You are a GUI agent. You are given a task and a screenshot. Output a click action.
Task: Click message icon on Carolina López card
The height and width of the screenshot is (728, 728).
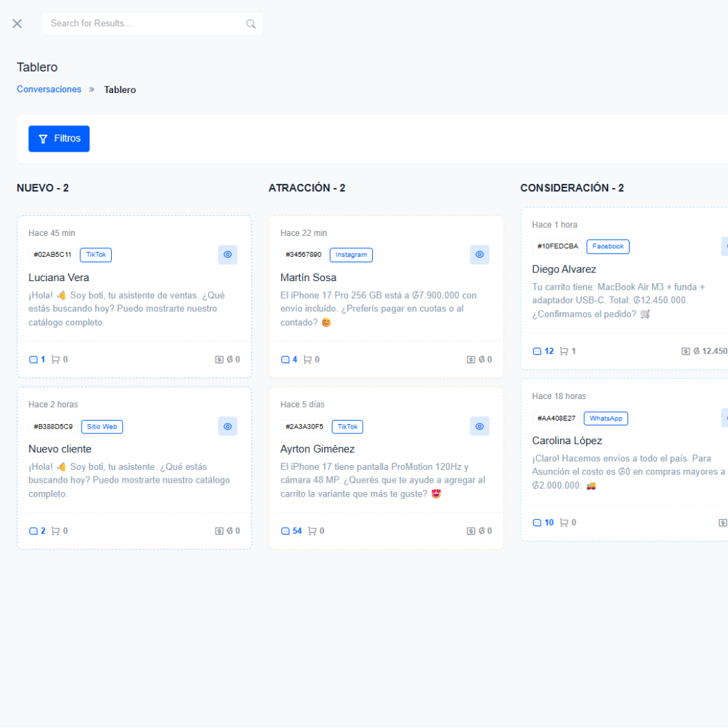pos(537,523)
